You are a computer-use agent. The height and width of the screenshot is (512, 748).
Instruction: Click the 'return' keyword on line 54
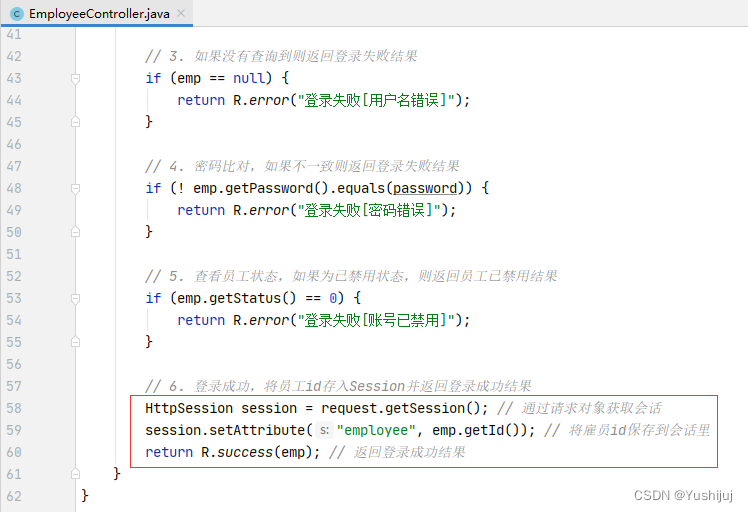pos(201,320)
